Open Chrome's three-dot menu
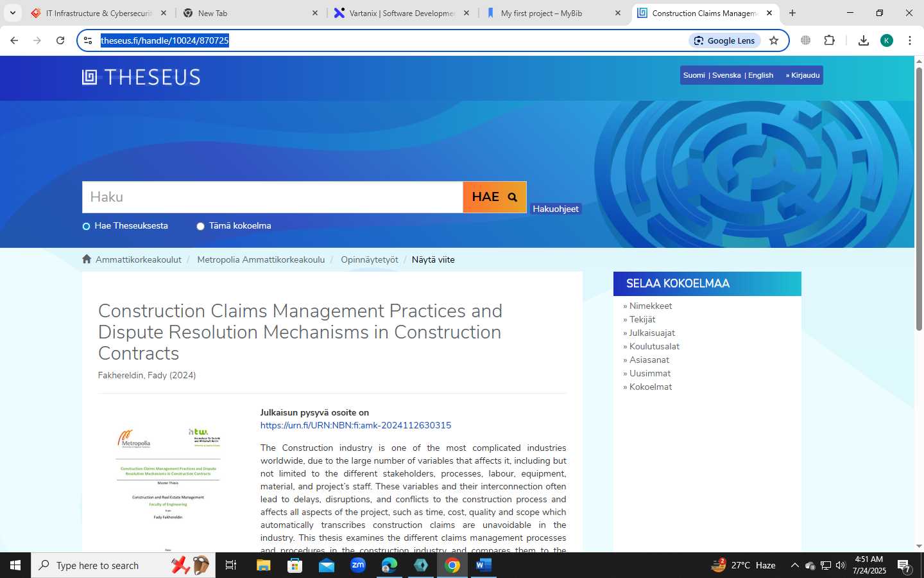 910,40
